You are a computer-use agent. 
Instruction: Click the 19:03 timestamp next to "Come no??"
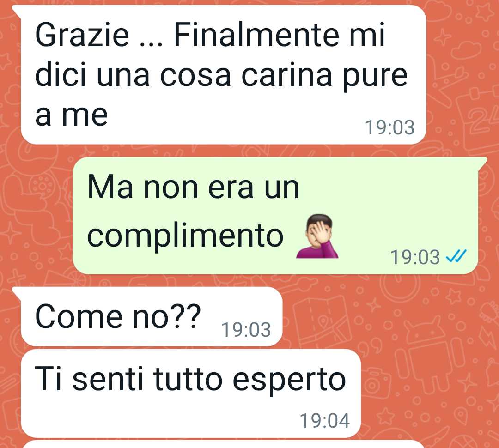pyautogui.click(x=246, y=330)
